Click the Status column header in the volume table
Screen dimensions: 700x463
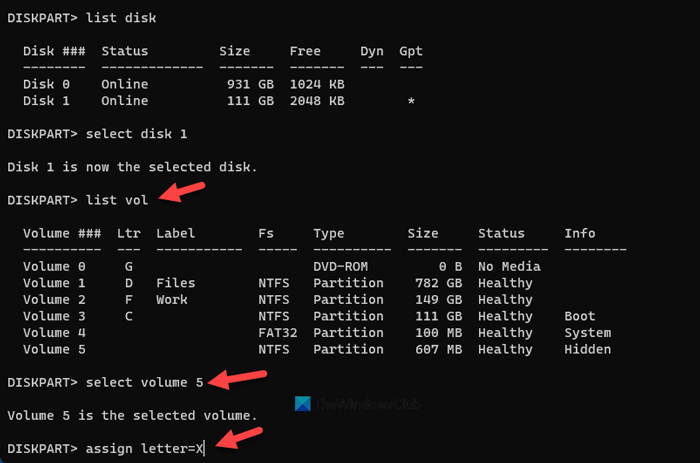click(501, 233)
